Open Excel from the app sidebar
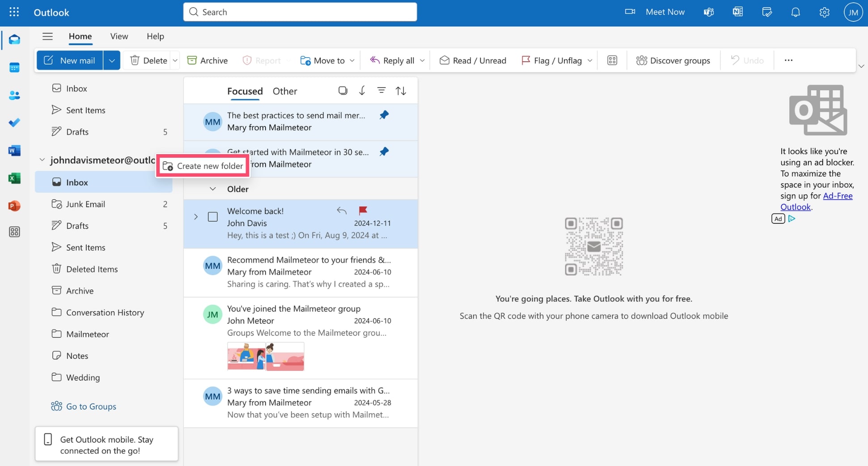 coord(14,178)
